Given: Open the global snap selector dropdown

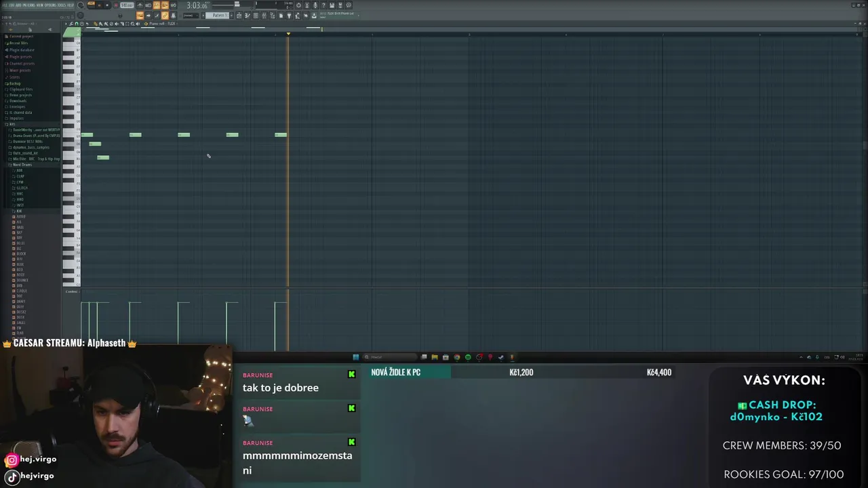Looking at the screenshot, I should point(191,16).
